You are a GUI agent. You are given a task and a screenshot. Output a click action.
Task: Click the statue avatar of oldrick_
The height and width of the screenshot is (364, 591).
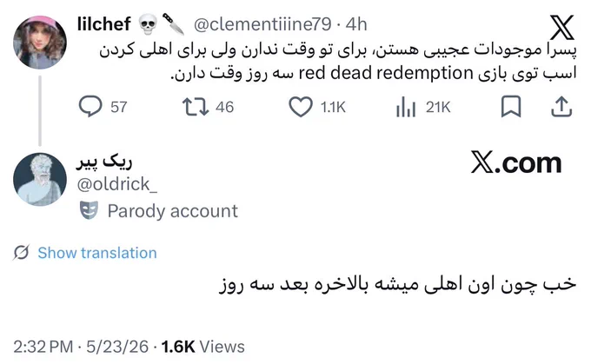(x=40, y=179)
